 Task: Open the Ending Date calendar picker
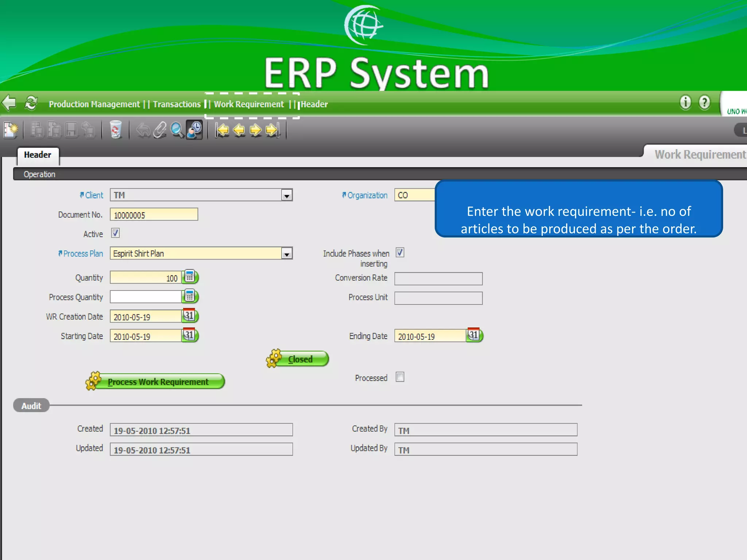[474, 335]
